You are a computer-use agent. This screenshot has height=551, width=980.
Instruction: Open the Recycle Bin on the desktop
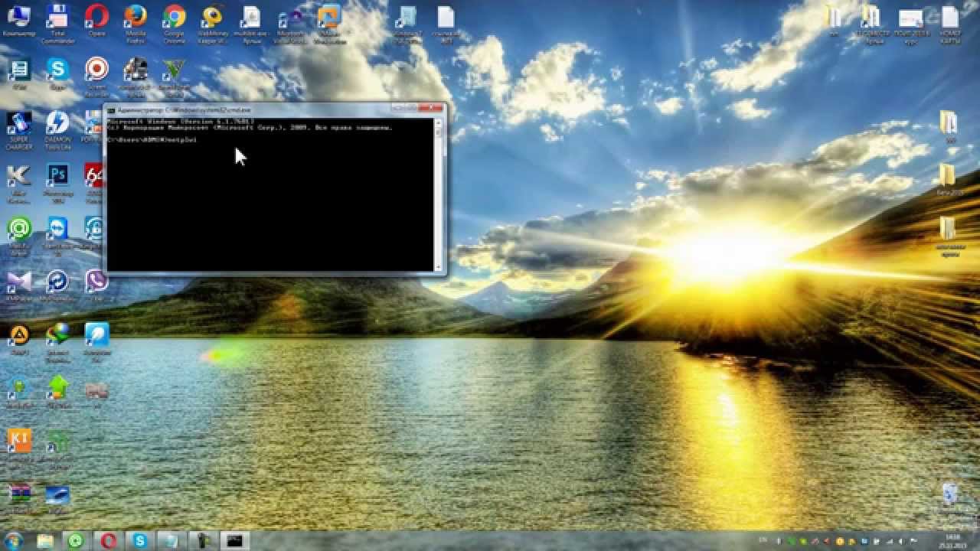pyautogui.click(x=949, y=495)
